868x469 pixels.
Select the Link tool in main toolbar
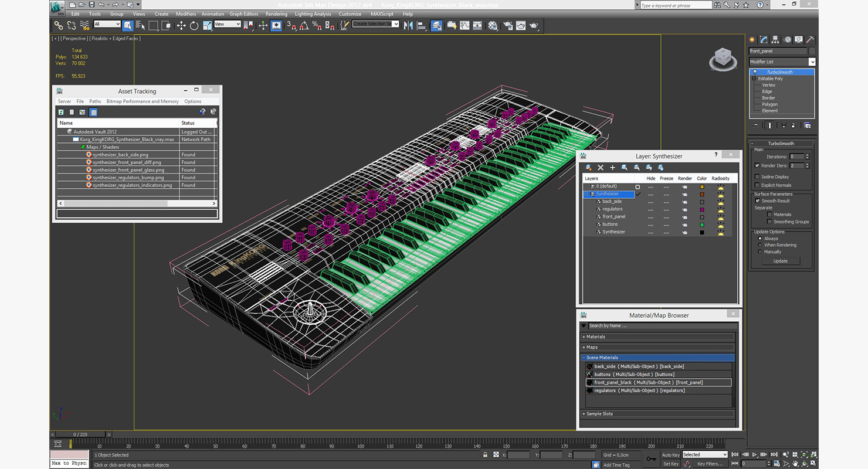(x=59, y=25)
